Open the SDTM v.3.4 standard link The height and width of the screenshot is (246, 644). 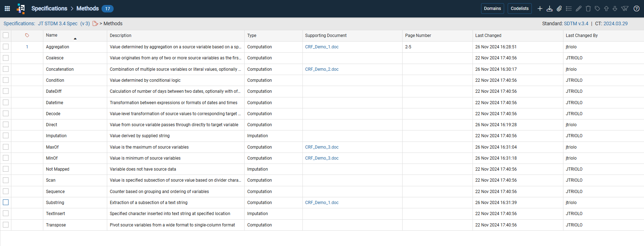pyautogui.click(x=576, y=23)
